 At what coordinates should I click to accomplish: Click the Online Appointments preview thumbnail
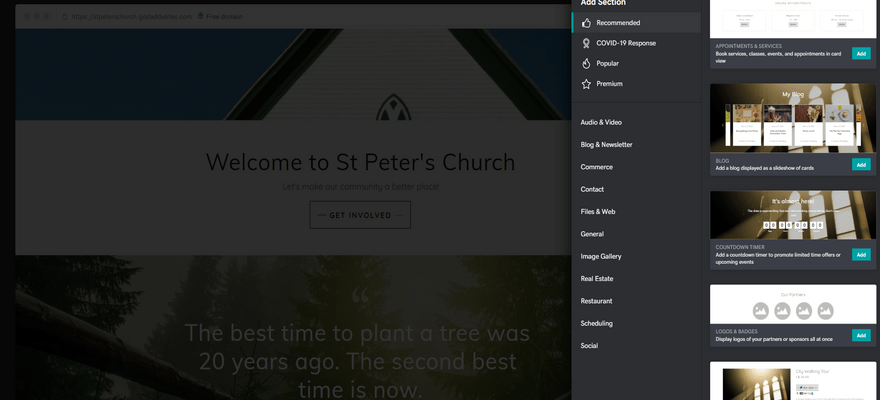click(x=792, y=19)
